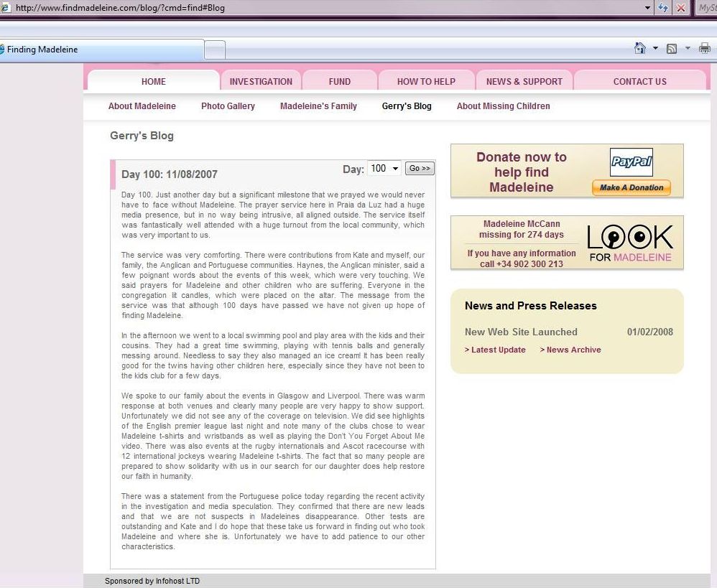Open the Home button dropdown arrow
This screenshot has width=717, height=588.
pos(655,48)
